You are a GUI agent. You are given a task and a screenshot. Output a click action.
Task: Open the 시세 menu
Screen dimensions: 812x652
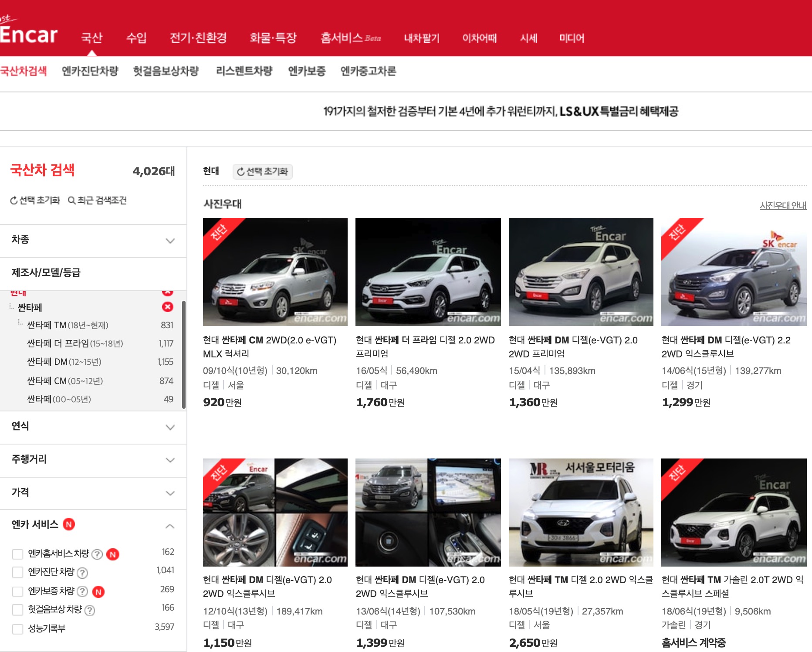pos(528,38)
